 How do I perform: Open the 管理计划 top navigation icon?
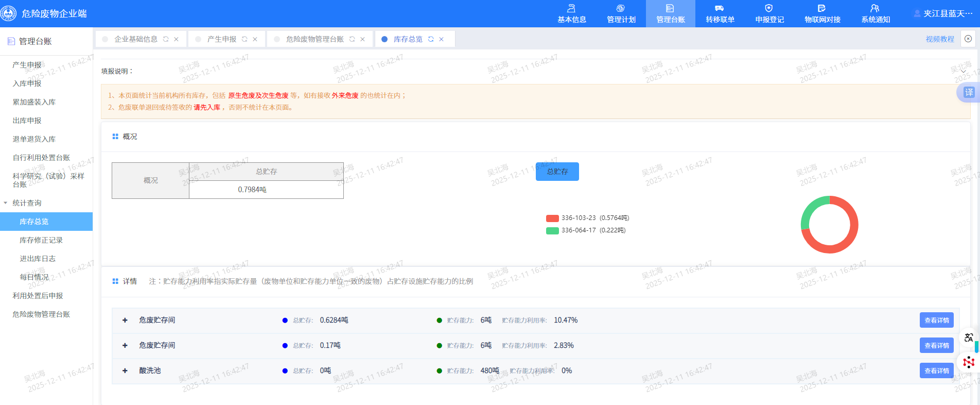621,9
